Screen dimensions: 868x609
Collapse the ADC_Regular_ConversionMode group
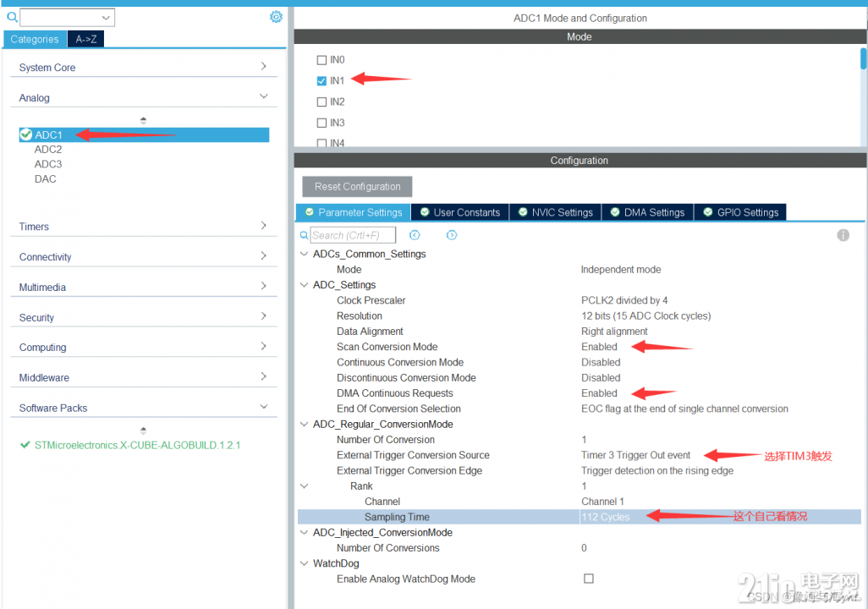point(304,424)
